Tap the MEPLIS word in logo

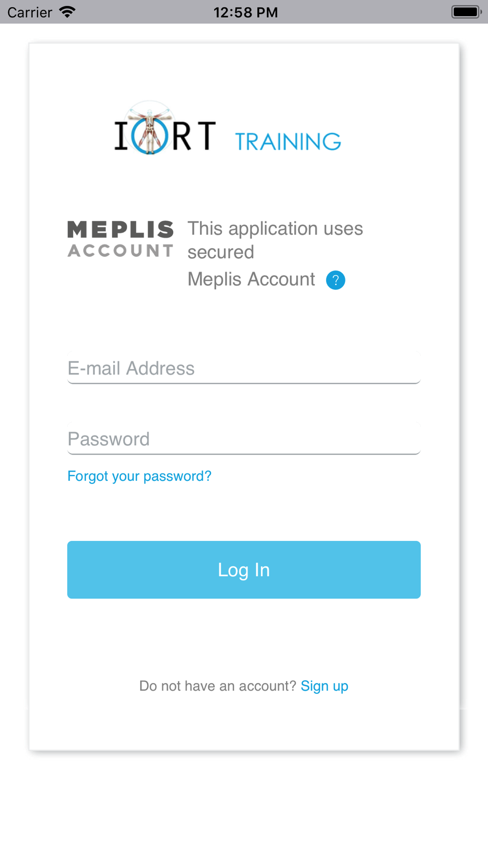120,229
